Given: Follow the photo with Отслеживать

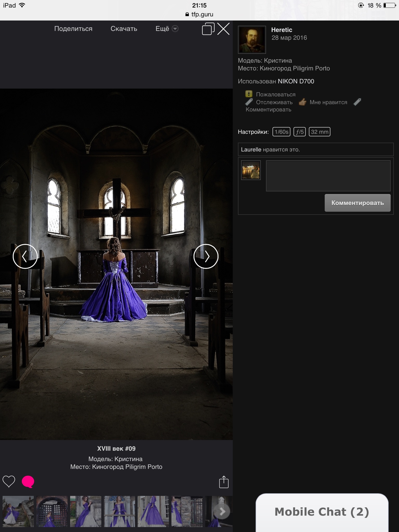Looking at the screenshot, I should [x=274, y=102].
